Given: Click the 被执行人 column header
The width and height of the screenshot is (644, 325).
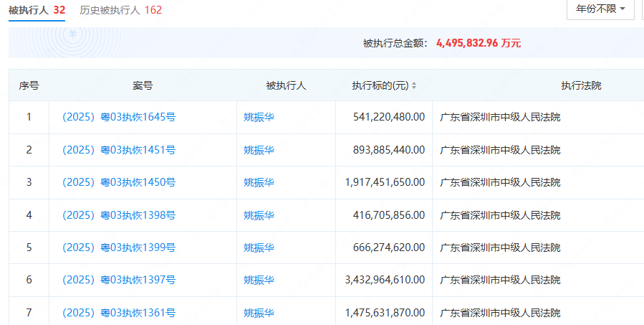Looking at the screenshot, I should pos(286,86).
